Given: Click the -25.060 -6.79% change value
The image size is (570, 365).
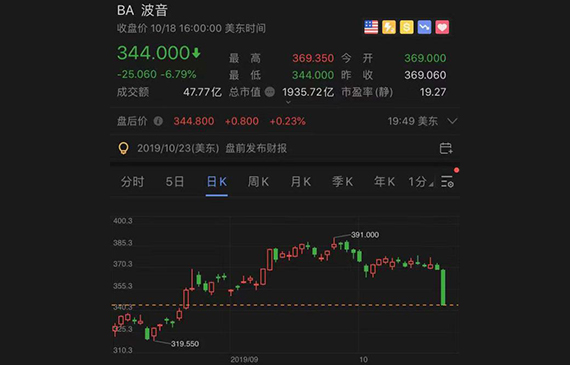Looking at the screenshot, I should [157, 75].
